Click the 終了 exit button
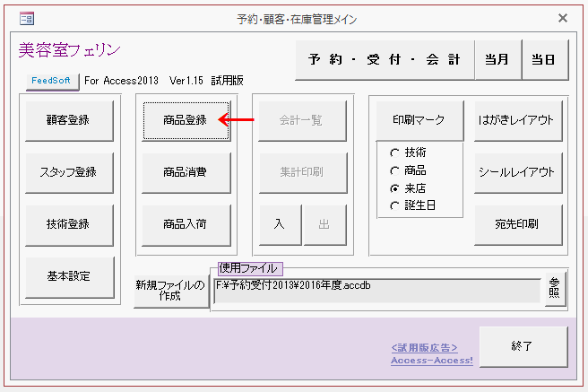 tap(523, 346)
